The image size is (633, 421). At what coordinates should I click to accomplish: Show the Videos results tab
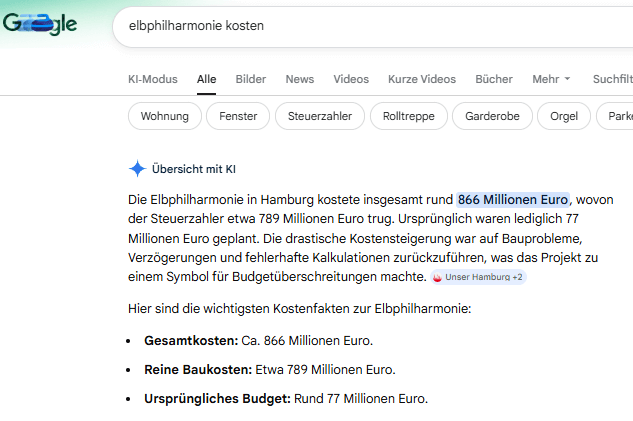coord(351,79)
